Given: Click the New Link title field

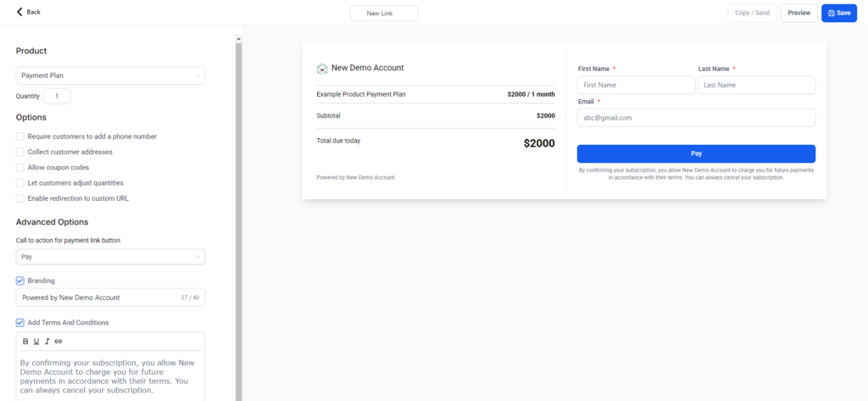Looking at the screenshot, I should click(384, 13).
